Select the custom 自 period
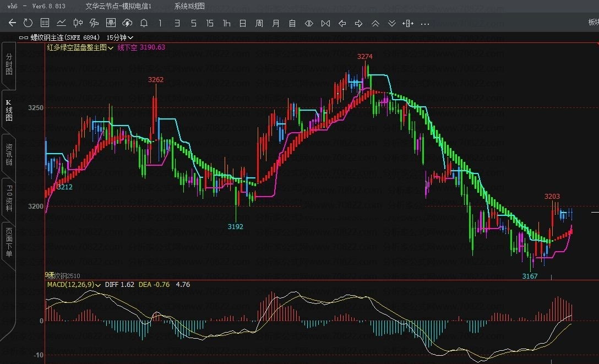Viewport: 599px width, 364px height. tap(292, 23)
